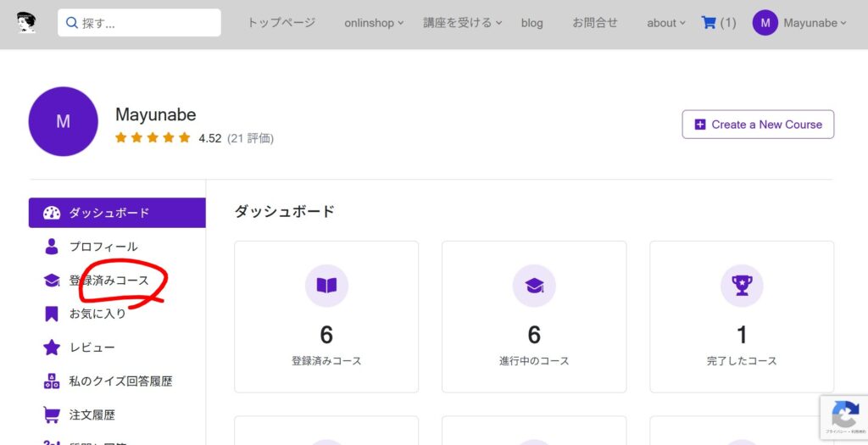
Task: Click the Create a New Course button
Action: coord(758,125)
